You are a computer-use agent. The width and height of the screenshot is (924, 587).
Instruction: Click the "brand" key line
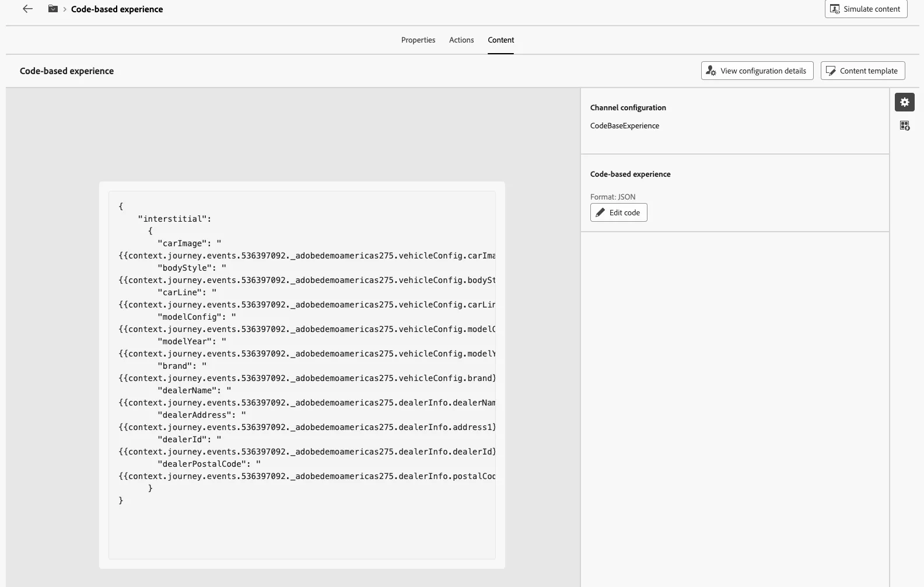pos(182,366)
